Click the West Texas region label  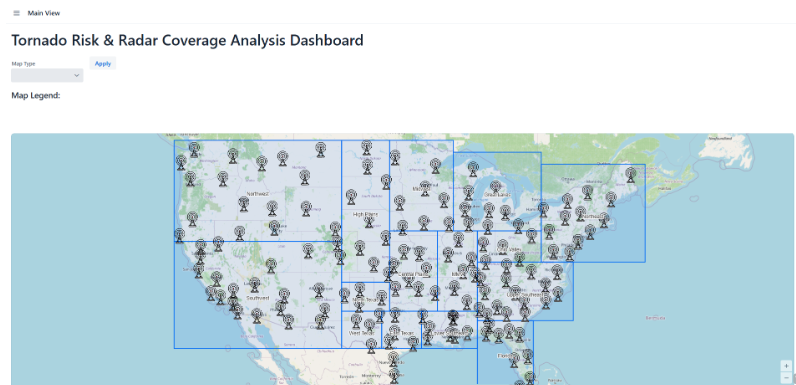coord(361,333)
